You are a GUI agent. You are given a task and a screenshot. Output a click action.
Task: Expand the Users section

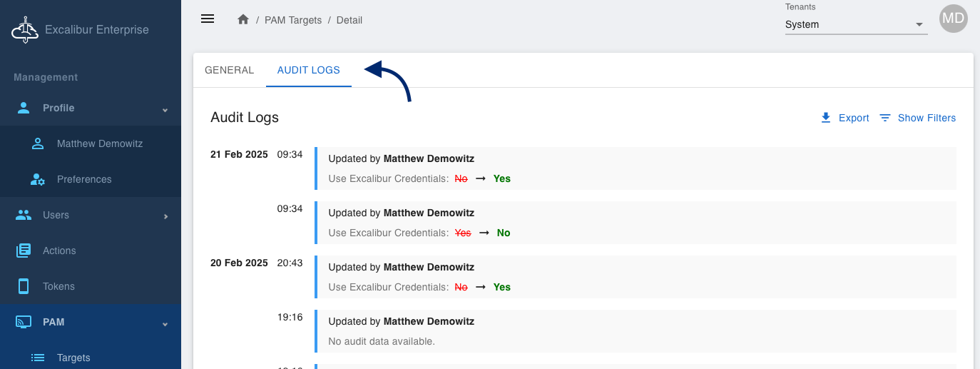(x=165, y=216)
